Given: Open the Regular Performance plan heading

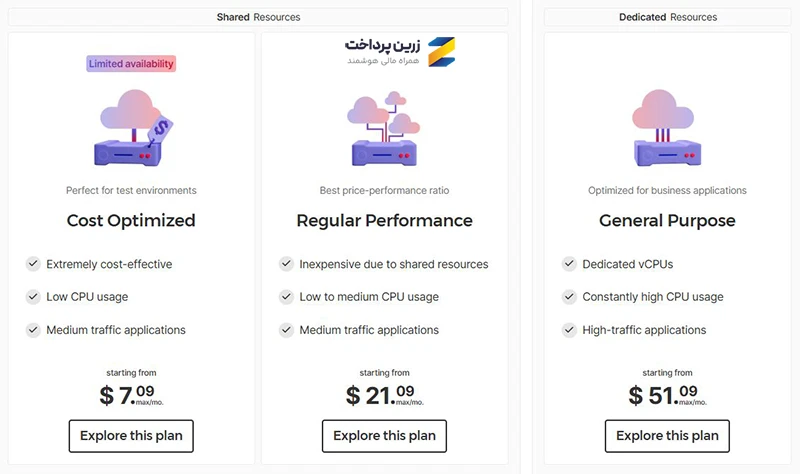Looking at the screenshot, I should [x=384, y=220].
